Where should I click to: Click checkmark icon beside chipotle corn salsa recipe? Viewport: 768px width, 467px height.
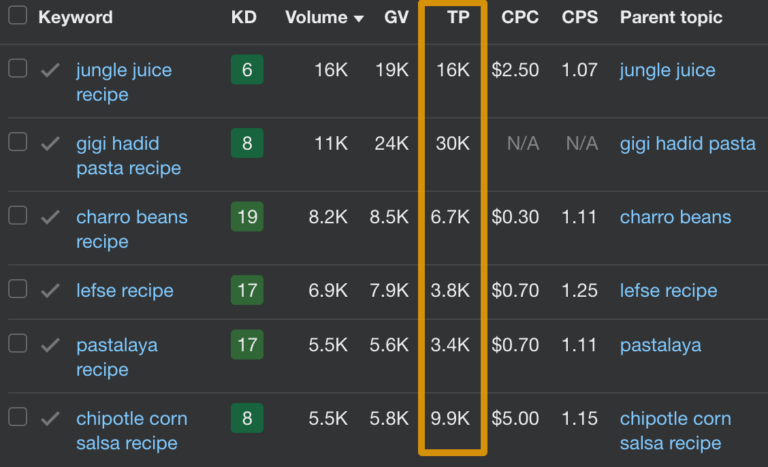(50, 418)
